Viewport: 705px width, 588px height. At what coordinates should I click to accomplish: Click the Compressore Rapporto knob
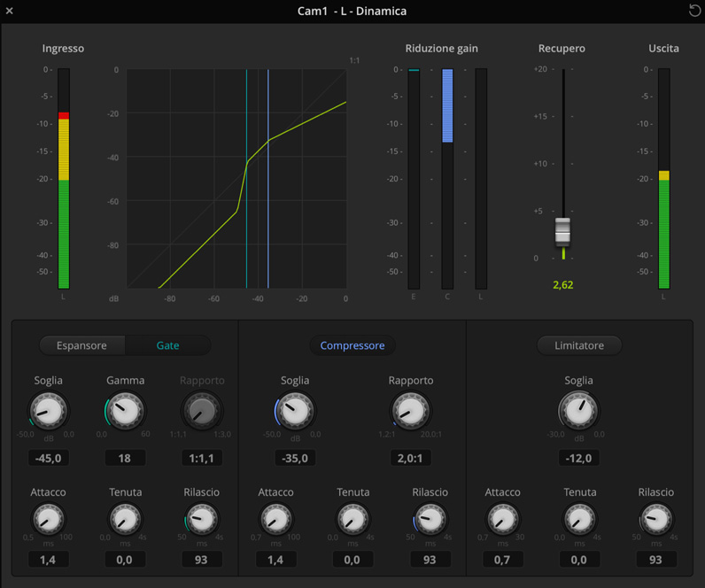point(411,411)
